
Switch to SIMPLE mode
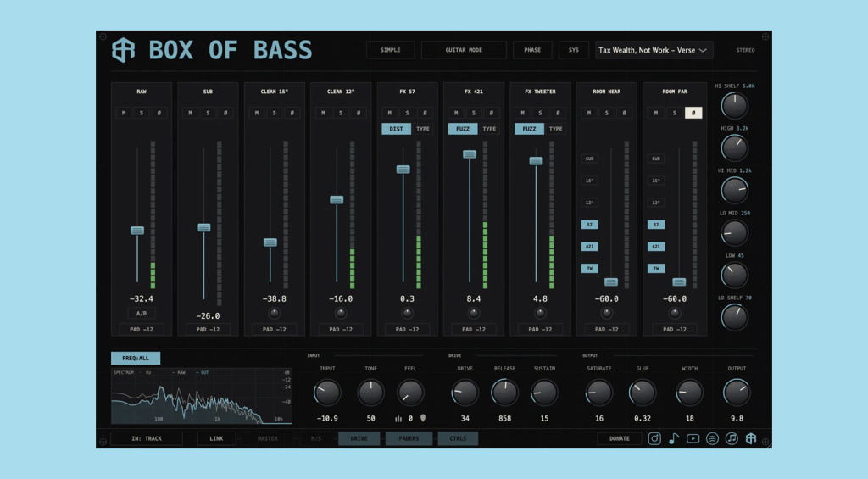390,50
